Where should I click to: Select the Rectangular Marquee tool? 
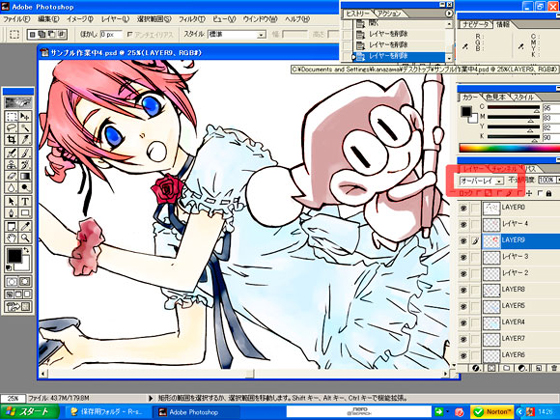click(11, 116)
